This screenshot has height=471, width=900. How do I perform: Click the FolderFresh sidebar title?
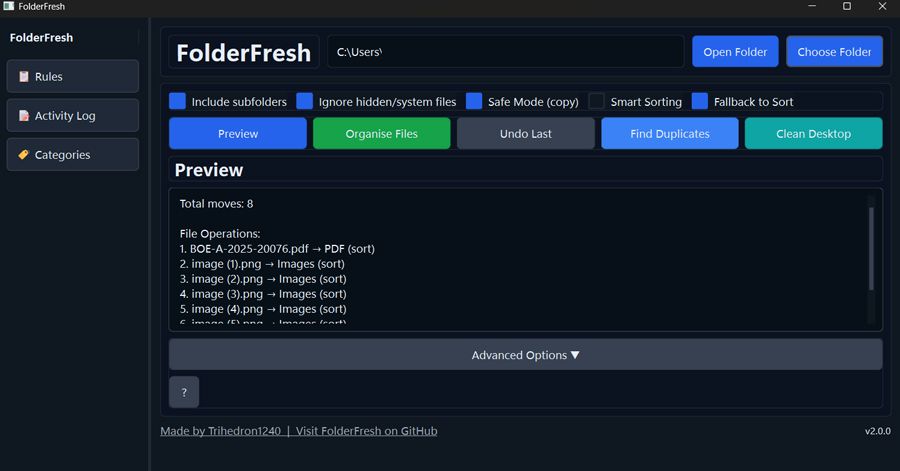(x=41, y=38)
